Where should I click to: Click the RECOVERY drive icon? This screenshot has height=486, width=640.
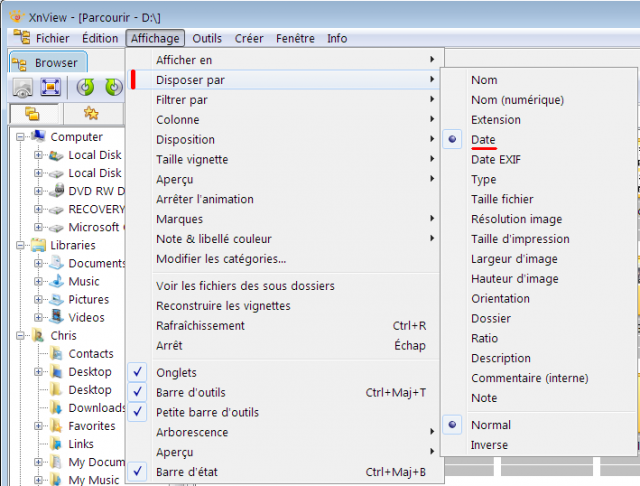(56, 210)
